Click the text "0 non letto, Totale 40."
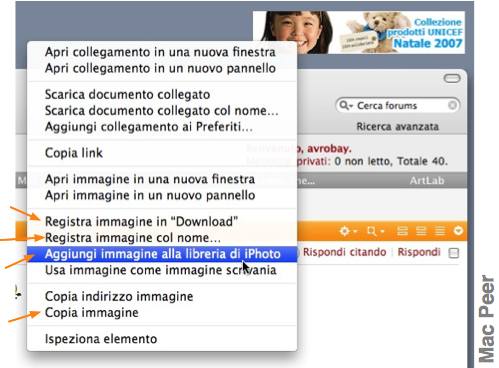 pos(391,161)
